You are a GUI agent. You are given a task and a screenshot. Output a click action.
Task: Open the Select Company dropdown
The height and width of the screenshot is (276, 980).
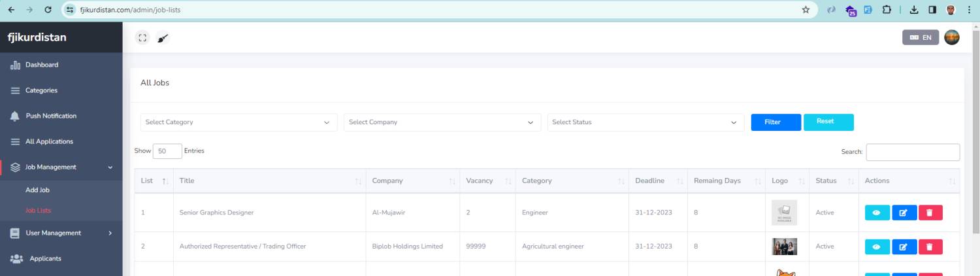pos(442,122)
